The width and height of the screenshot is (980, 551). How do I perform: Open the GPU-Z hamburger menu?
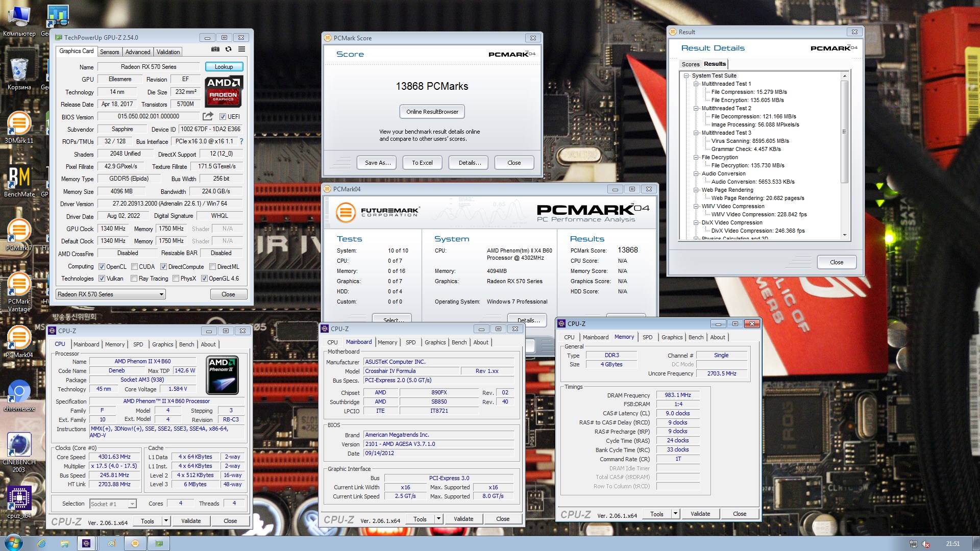click(241, 49)
